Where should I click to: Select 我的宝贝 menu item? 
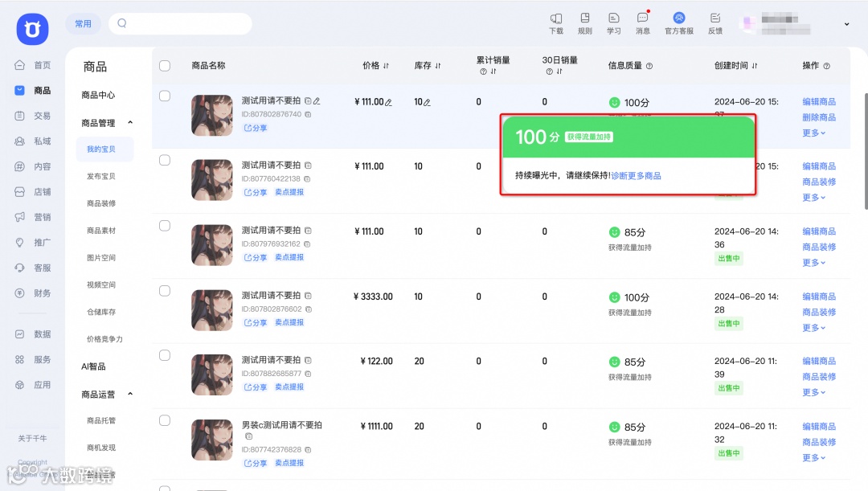click(x=104, y=149)
